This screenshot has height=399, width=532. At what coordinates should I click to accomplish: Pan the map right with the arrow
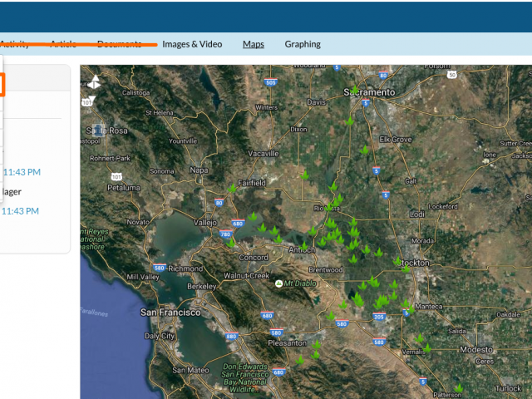(98, 84)
